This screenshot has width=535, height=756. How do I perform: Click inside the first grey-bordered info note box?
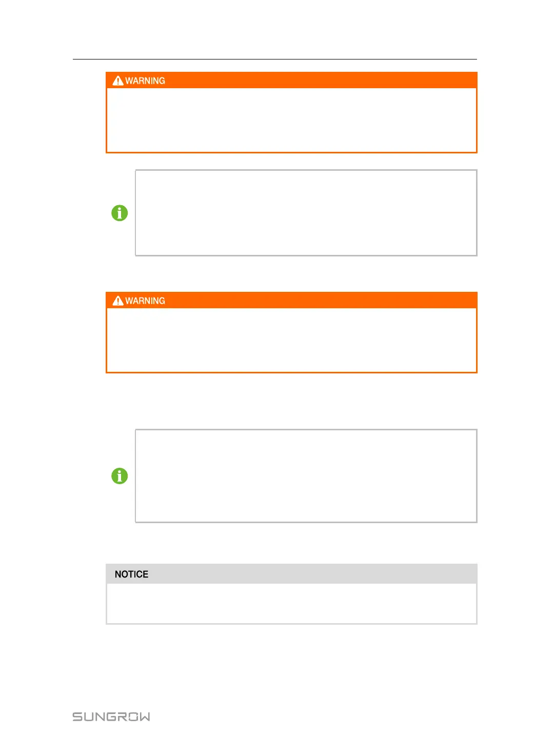click(306, 213)
